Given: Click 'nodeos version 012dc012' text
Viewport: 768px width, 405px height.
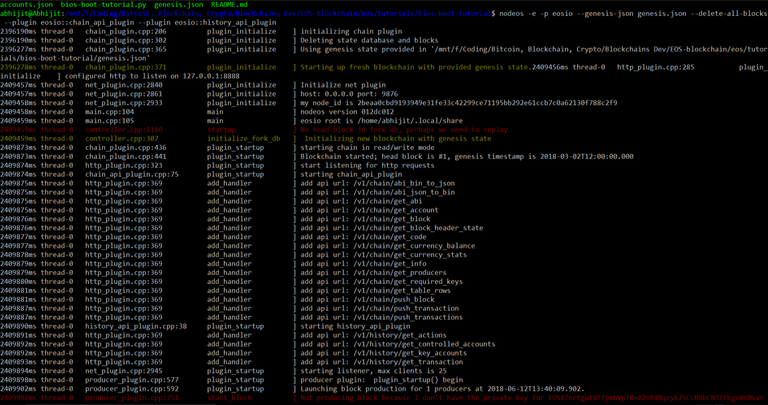Looking at the screenshot, I should point(349,112).
